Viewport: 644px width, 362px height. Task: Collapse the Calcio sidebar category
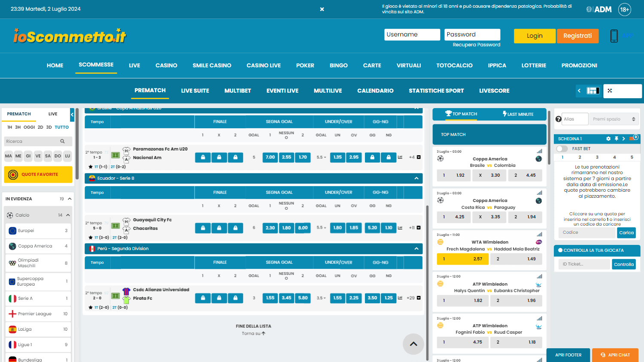click(x=68, y=215)
